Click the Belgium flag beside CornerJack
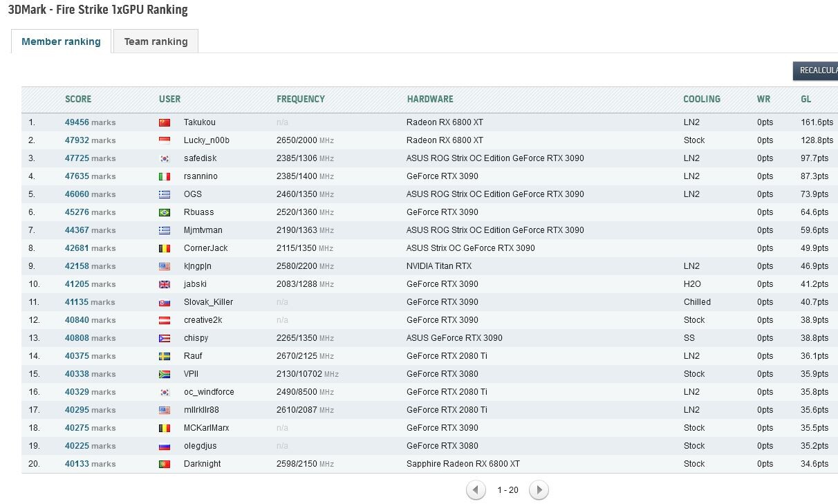The width and height of the screenshot is (838, 504). [x=164, y=248]
